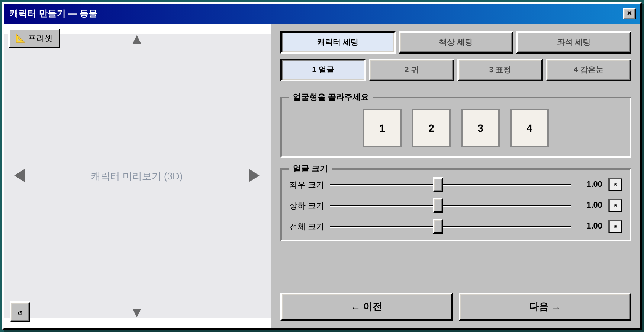Reset 전체 크기 slider value
This screenshot has height=332, width=644.
pyautogui.click(x=615, y=226)
